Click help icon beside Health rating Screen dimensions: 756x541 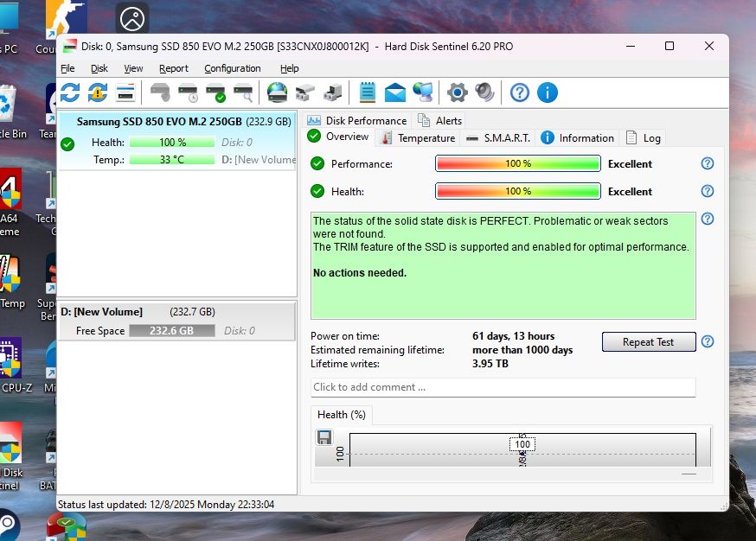pyautogui.click(x=708, y=191)
